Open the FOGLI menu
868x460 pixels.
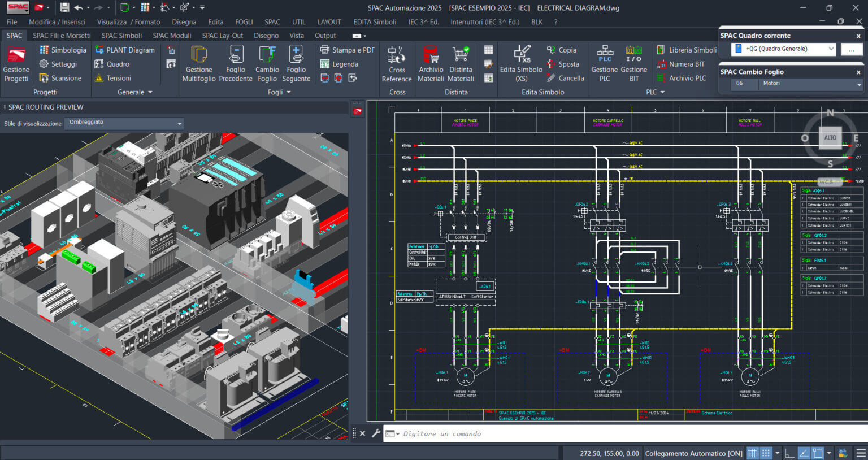[x=244, y=22]
